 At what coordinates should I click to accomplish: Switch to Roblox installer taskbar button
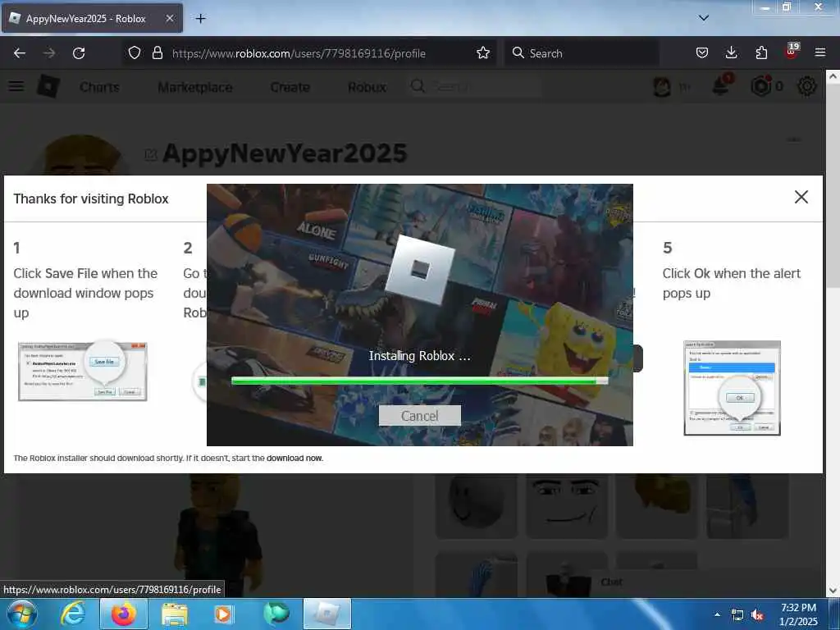(327, 614)
